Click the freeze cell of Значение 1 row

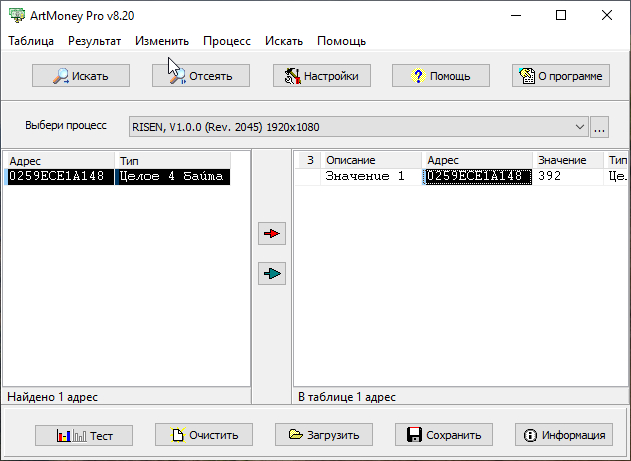pyautogui.click(x=308, y=177)
